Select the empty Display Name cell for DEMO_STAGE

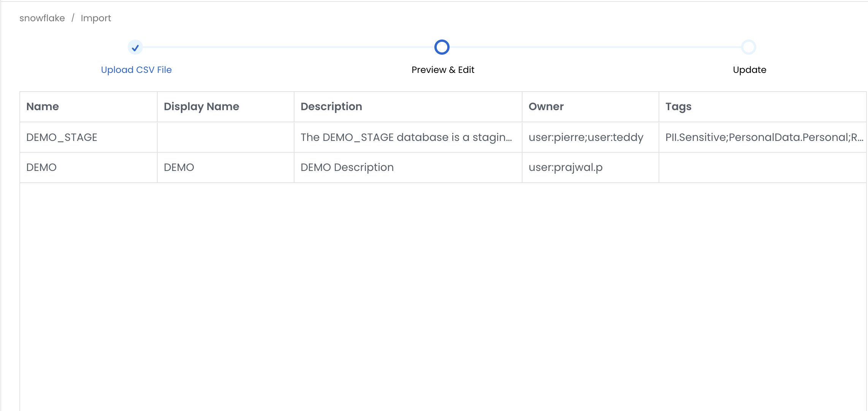(x=226, y=137)
